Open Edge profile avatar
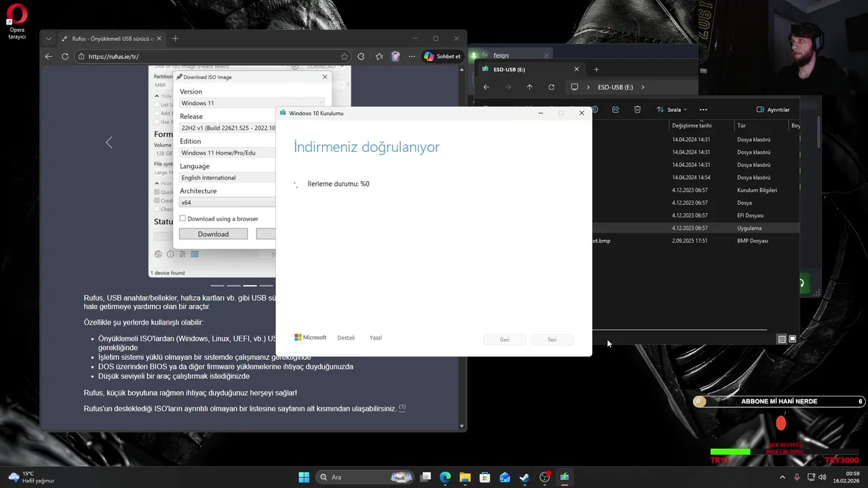 point(395,56)
